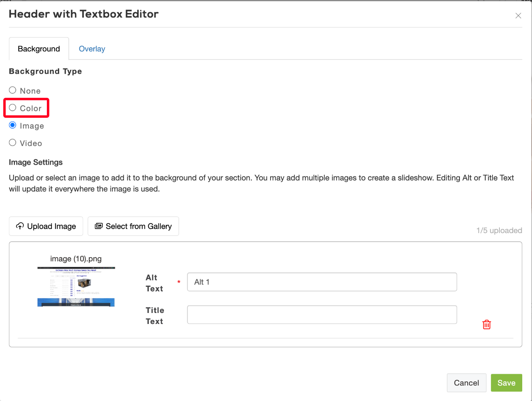
Task: Save the header textbox changes
Action: pyautogui.click(x=506, y=383)
